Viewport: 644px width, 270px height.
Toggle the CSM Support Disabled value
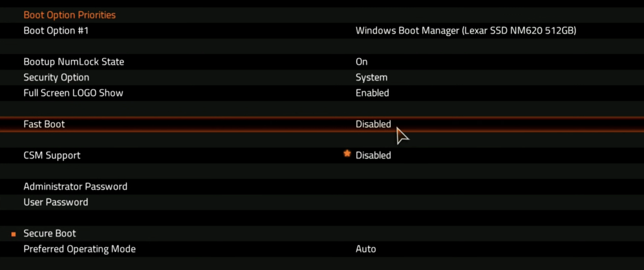pos(373,155)
